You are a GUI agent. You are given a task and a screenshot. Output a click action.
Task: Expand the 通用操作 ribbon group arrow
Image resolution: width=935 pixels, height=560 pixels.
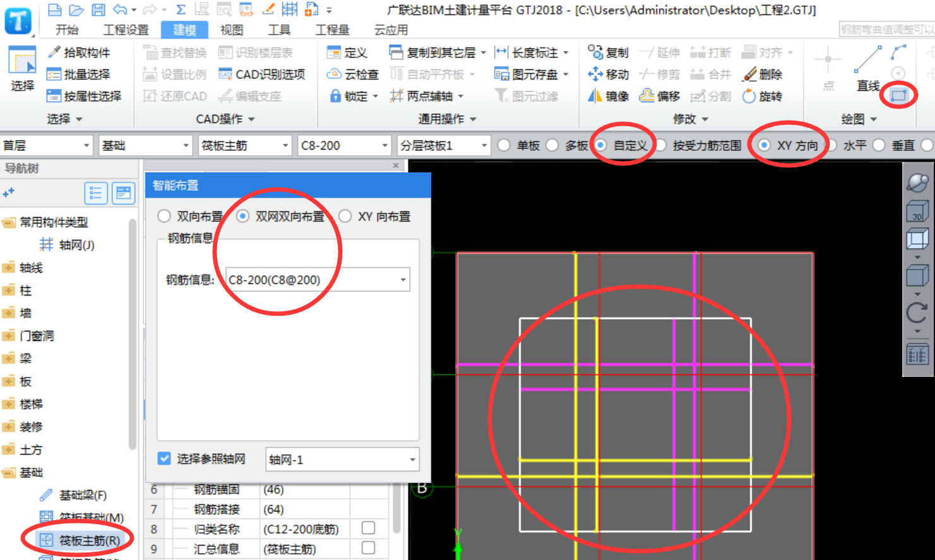pyautogui.click(x=473, y=119)
